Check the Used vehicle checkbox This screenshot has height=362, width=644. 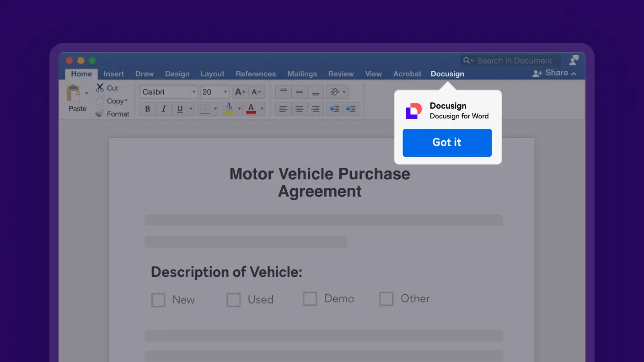click(x=234, y=300)
